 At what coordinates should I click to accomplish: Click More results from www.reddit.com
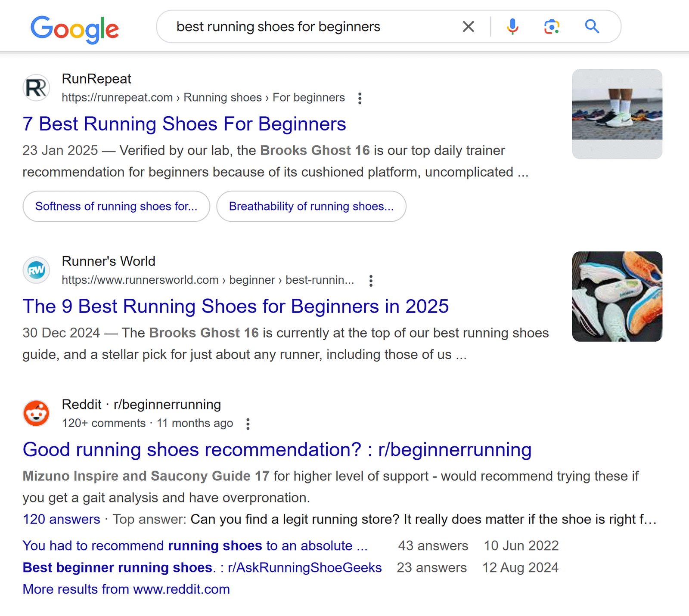tap(126, 589)
